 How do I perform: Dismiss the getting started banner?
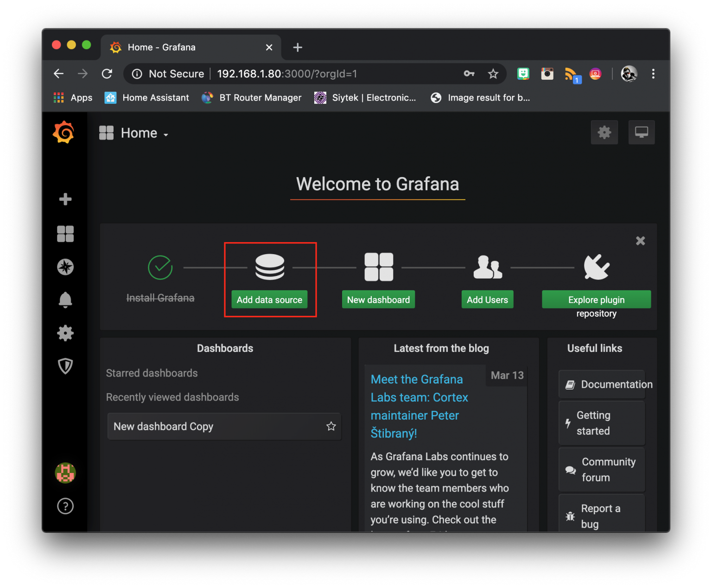pyautogui.click(x=640, y=241)
